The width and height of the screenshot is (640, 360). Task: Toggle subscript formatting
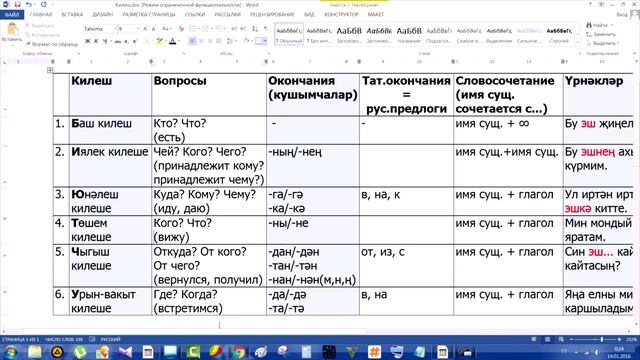[127, 41]
